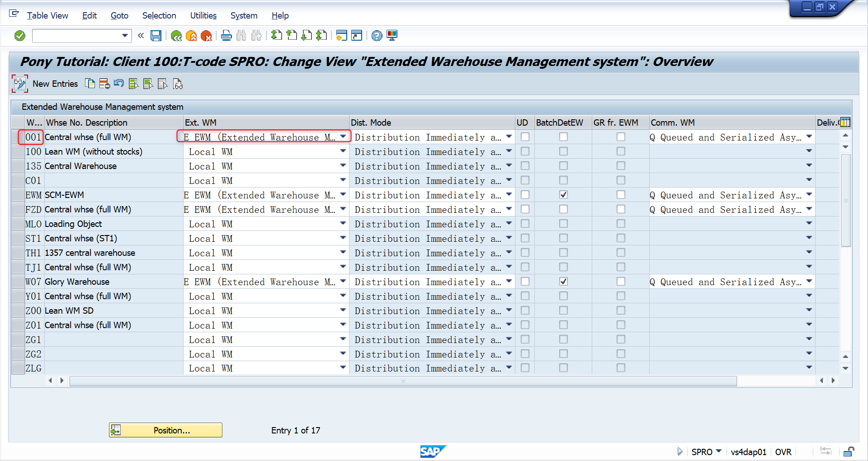The image size is (868, 461).
Task: Open Ext. WM dropdown for warehouse 100
Action: [343, 151]
